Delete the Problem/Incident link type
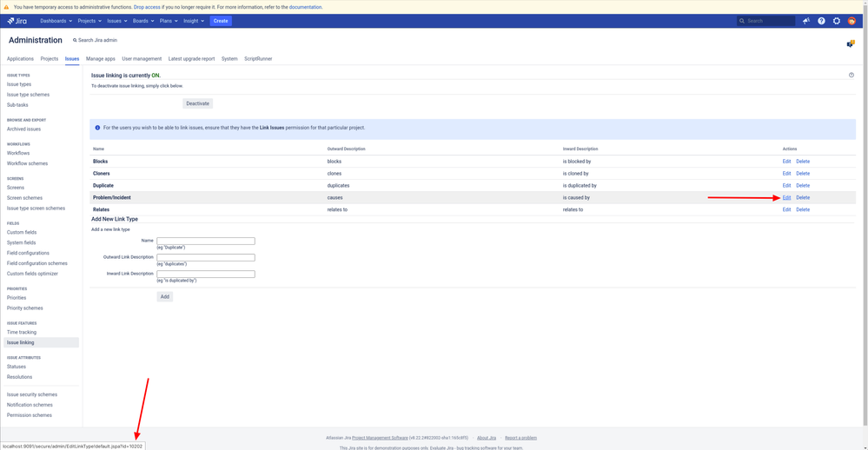This screenshot has height=450, width=868. pos(803,197)
